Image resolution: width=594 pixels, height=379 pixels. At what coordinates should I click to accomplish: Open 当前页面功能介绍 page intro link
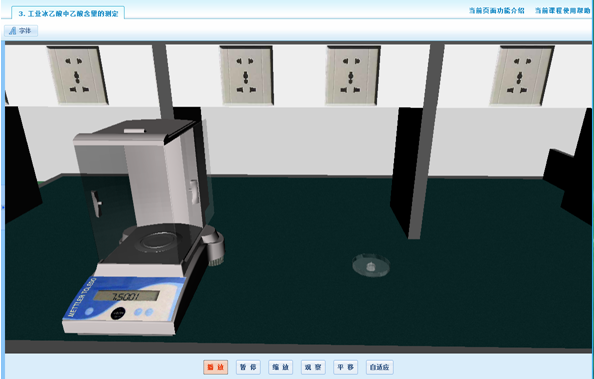tap(496, 11)
